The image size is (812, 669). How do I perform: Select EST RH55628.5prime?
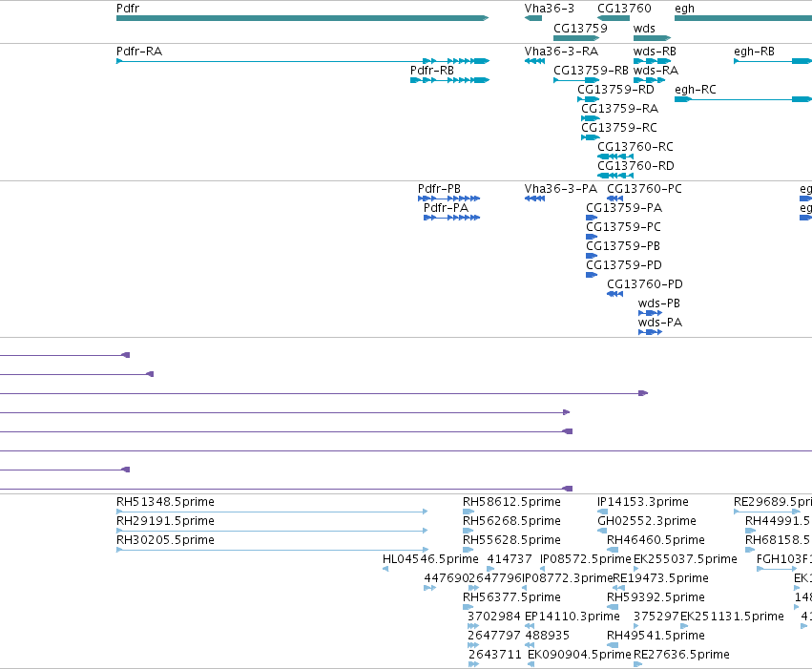click(468, 550)
